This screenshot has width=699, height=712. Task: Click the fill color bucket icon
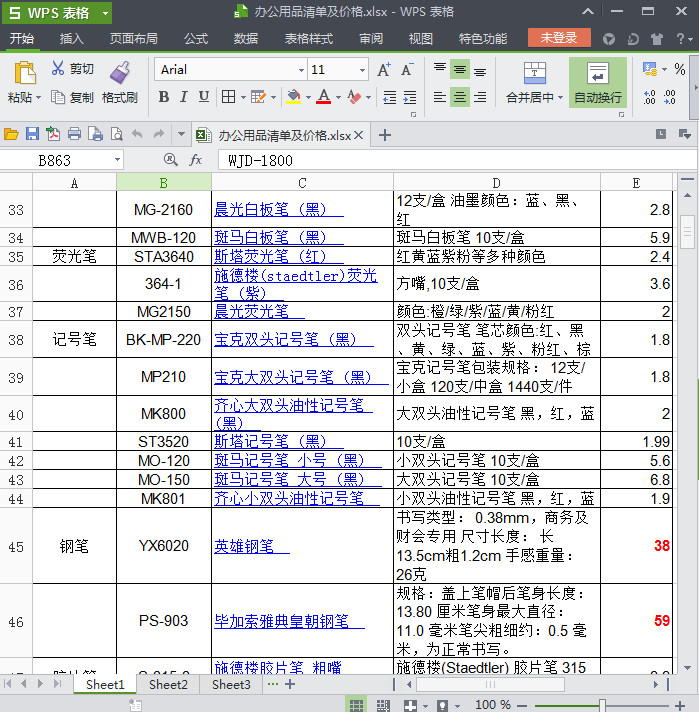click(x=294, y=97)
